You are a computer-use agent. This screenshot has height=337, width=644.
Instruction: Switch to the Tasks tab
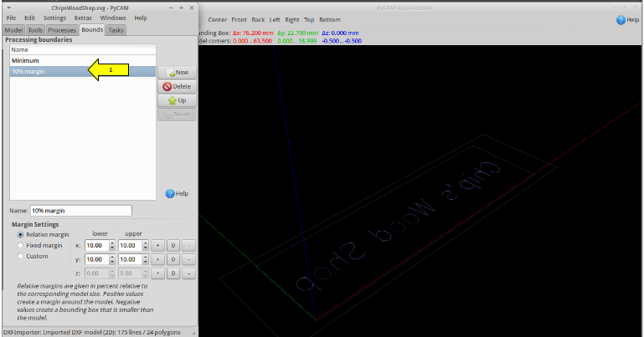tap(116, 30)
